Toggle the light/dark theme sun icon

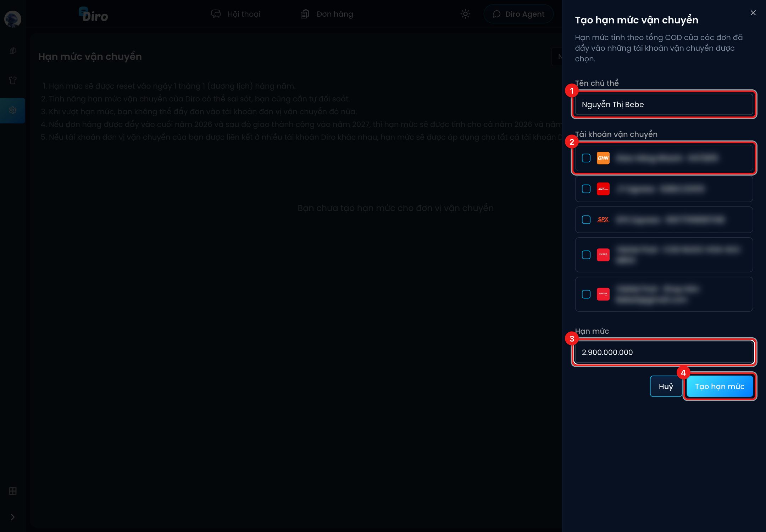tap(465, 14)
